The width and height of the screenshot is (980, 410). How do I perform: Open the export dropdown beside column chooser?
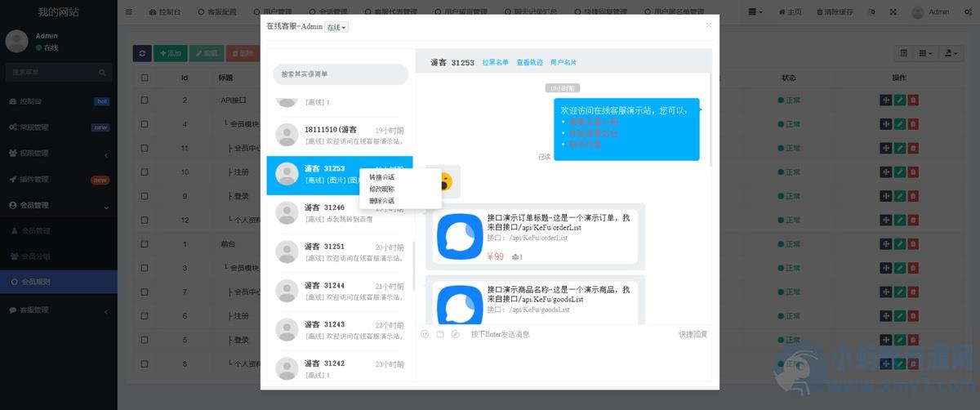tap(951, 53)
